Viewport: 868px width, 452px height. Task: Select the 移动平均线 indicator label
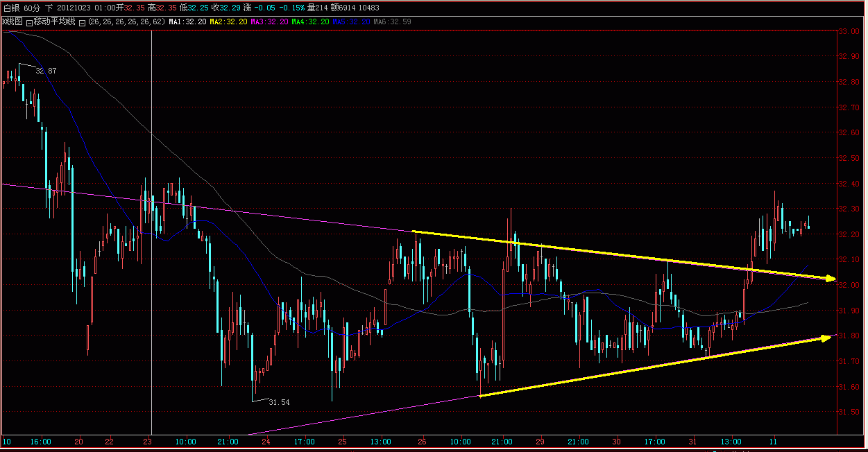55,22
